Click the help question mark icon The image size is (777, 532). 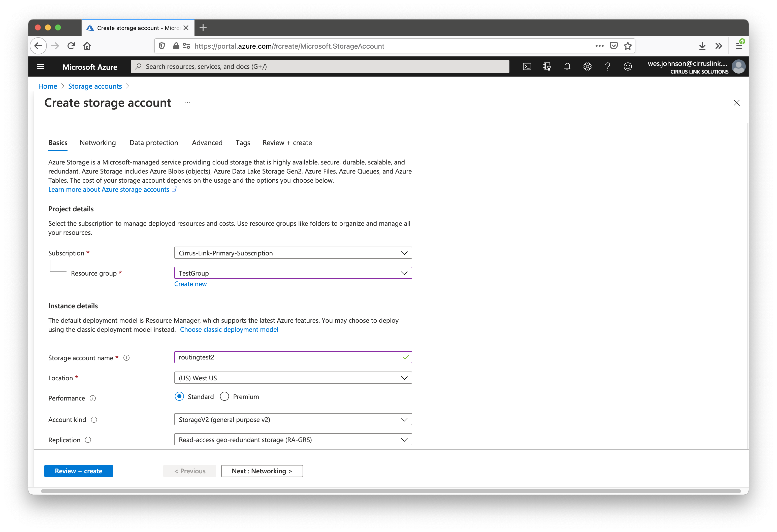[x=607, y=66]
